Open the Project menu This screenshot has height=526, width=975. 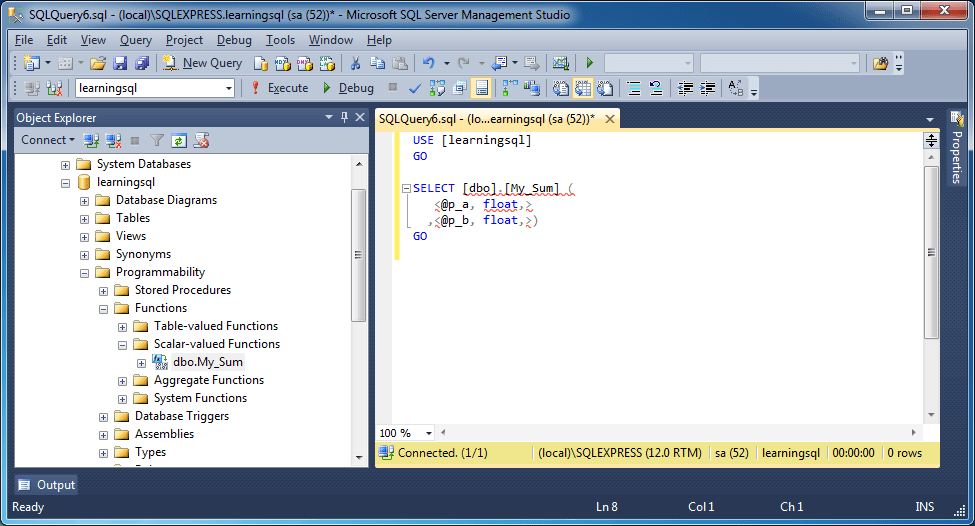[184, 40]
